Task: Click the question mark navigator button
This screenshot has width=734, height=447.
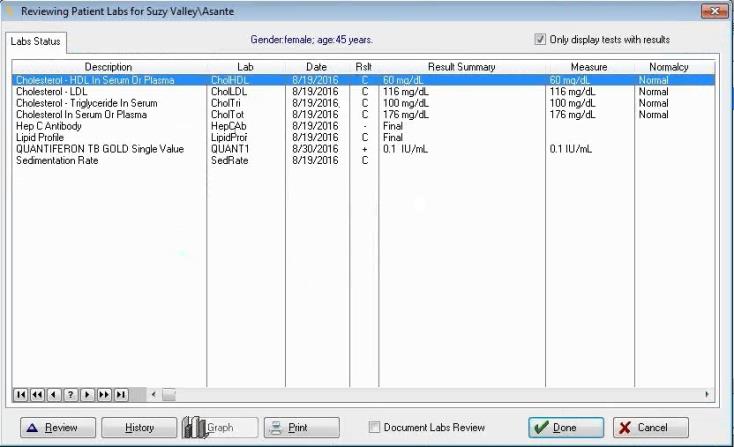Action: coord(71,395)
